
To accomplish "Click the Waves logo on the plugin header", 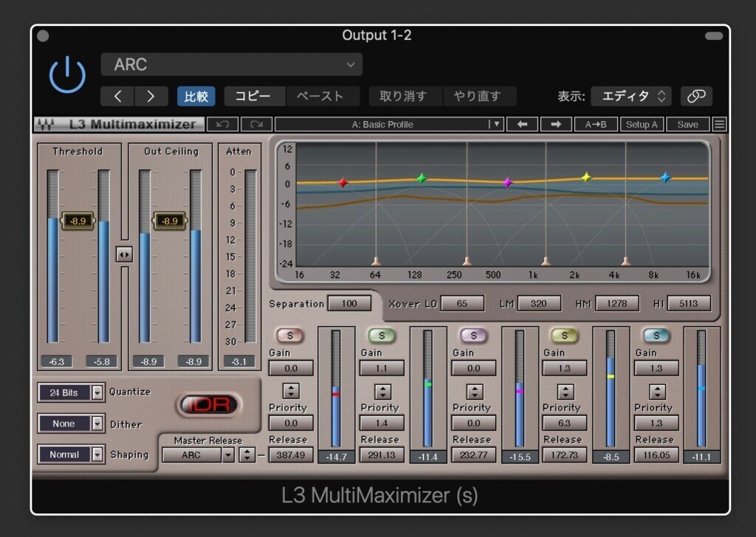I will [46, 124].
